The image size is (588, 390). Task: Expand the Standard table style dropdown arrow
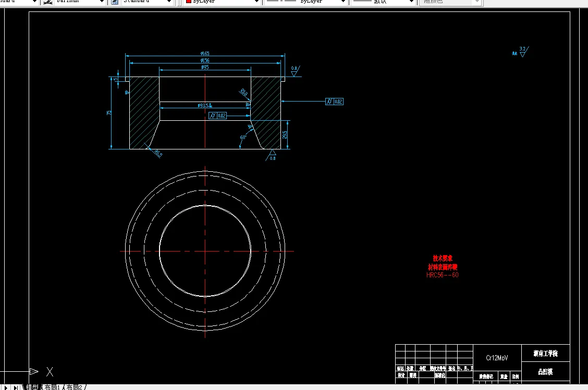coord(169,2)
